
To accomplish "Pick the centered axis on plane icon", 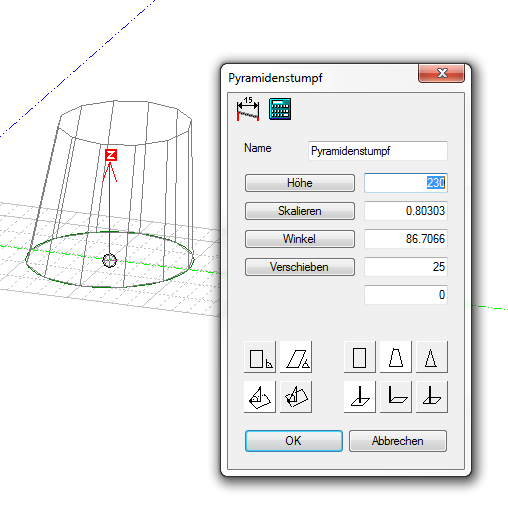I will (x=360, y=397).
